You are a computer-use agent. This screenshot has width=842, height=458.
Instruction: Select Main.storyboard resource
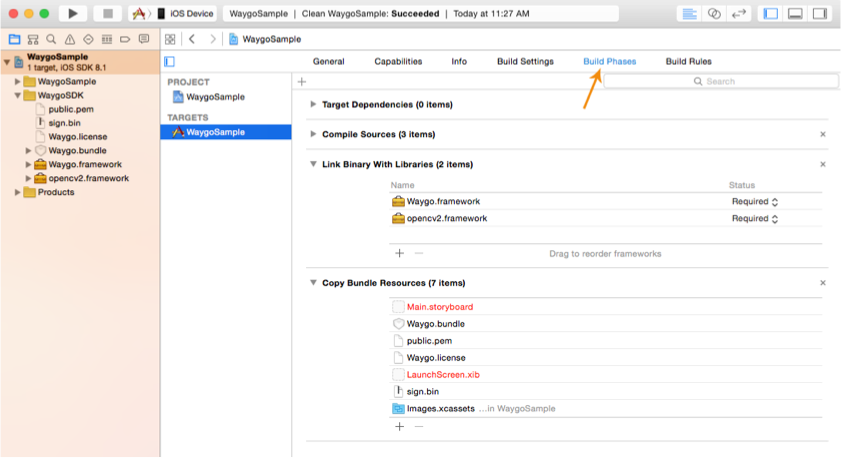click(605, 307)
